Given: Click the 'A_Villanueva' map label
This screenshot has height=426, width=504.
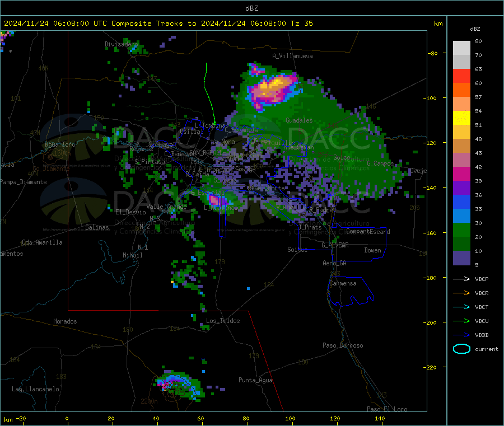Looking at the screenshot, I should (292, 56).
